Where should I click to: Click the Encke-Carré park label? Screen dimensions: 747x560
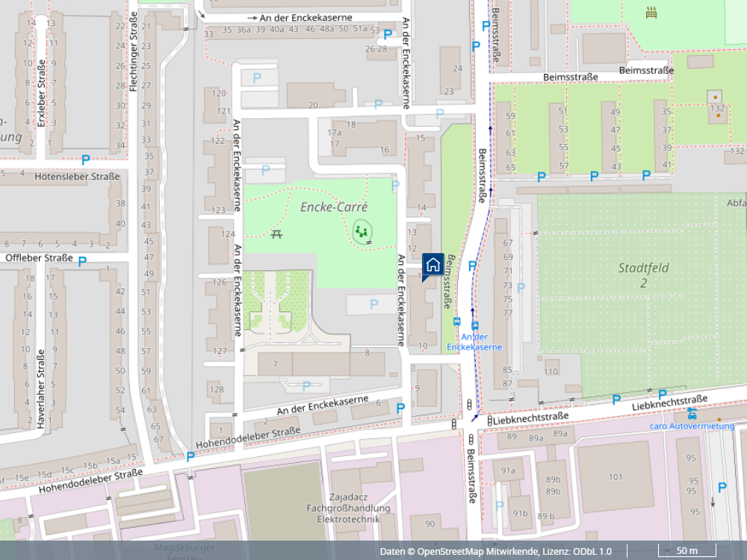(x=334, y=208)
